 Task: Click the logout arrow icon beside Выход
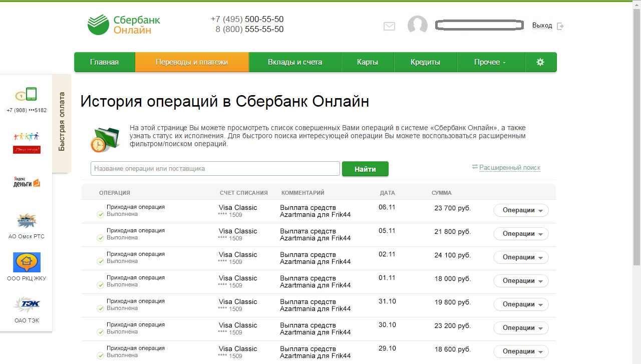560,26
